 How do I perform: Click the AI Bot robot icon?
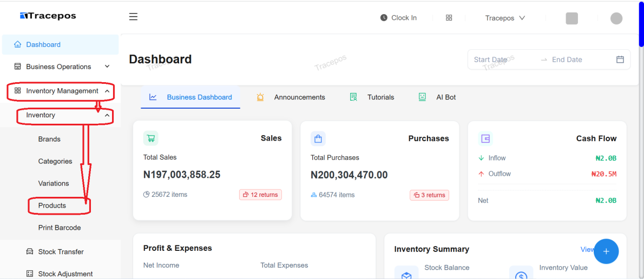click(x=422, y=97)
